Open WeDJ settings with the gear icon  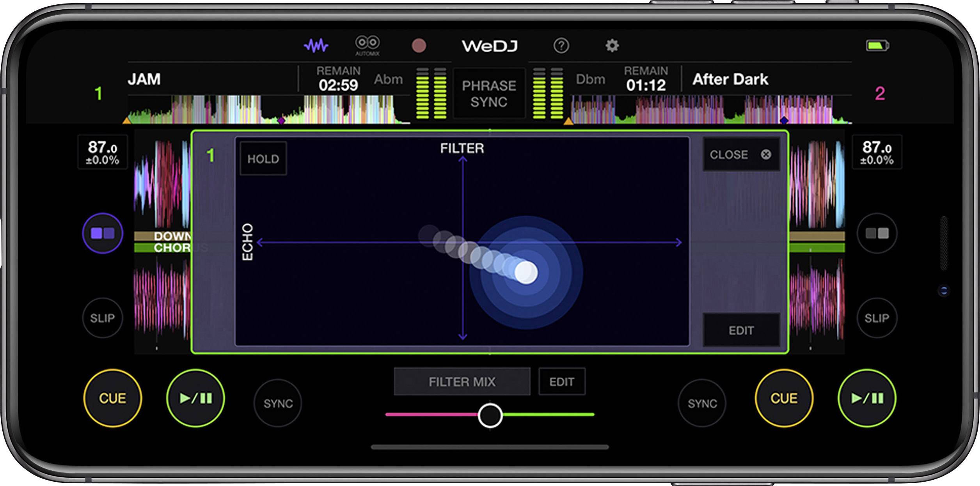(612, 46)
